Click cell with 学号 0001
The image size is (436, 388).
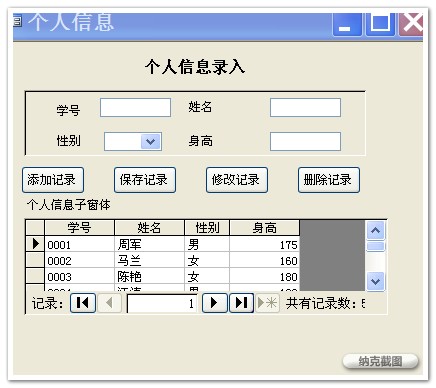79,244
